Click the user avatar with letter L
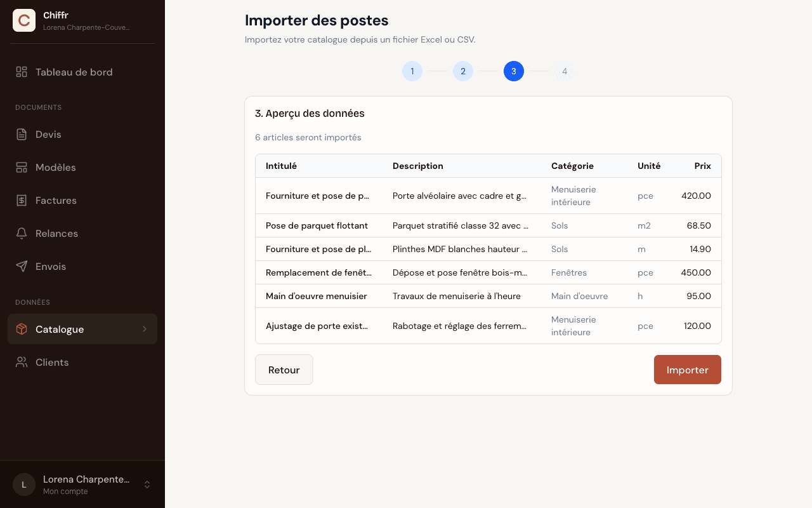Screen dimensions: 812x508 24,485
